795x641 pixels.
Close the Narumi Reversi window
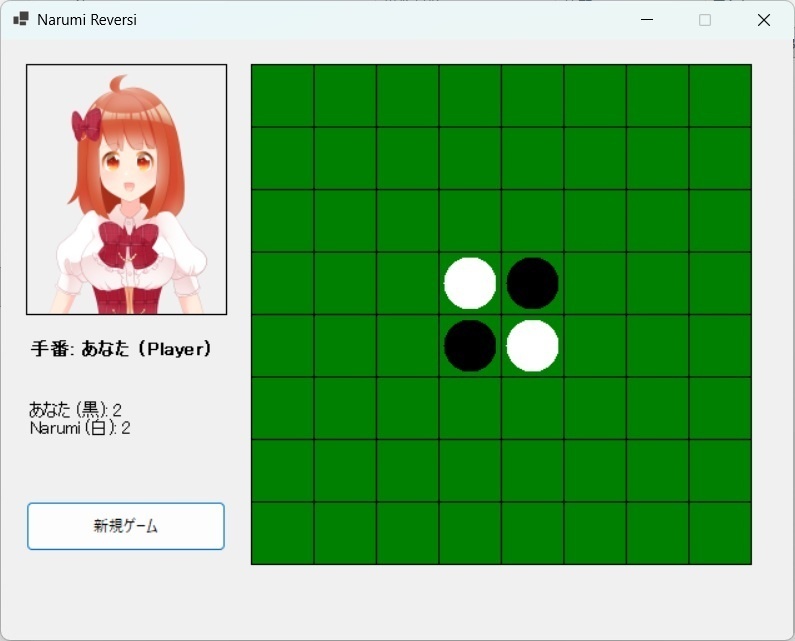(x=764, y=20)
